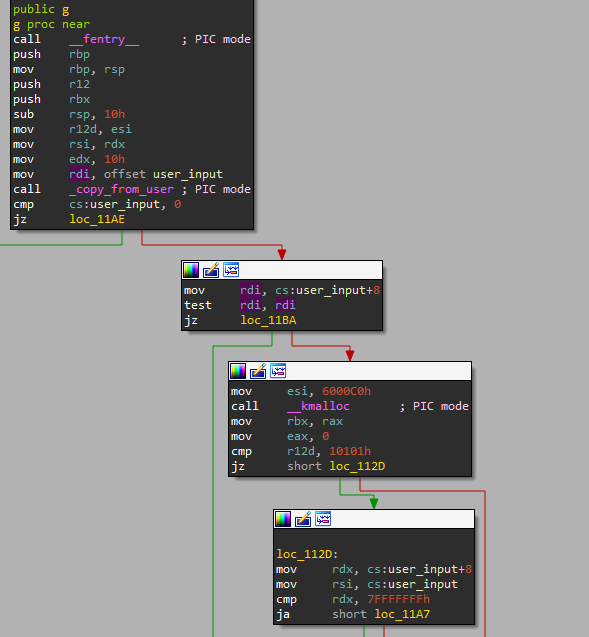Click color icon on the __kmalloc node
The height and width of the screenshot is (637, 589).
238,371
